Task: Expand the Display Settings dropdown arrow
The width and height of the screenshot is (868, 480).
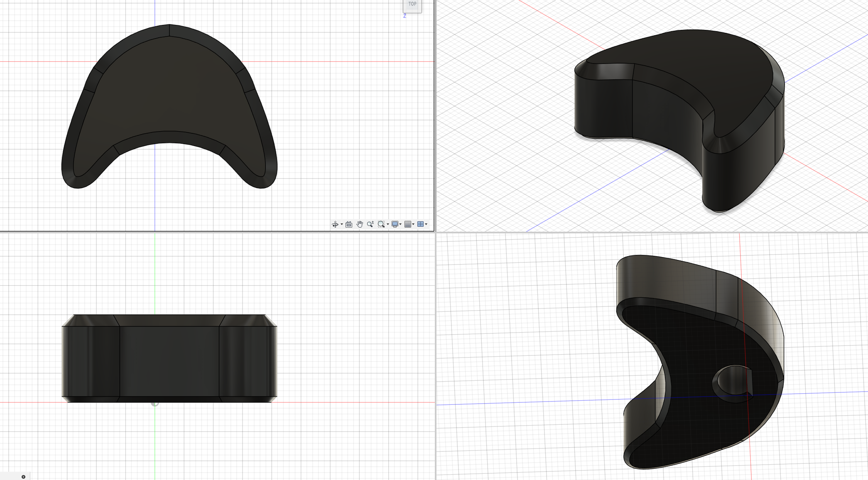Action: click(401, 224)
